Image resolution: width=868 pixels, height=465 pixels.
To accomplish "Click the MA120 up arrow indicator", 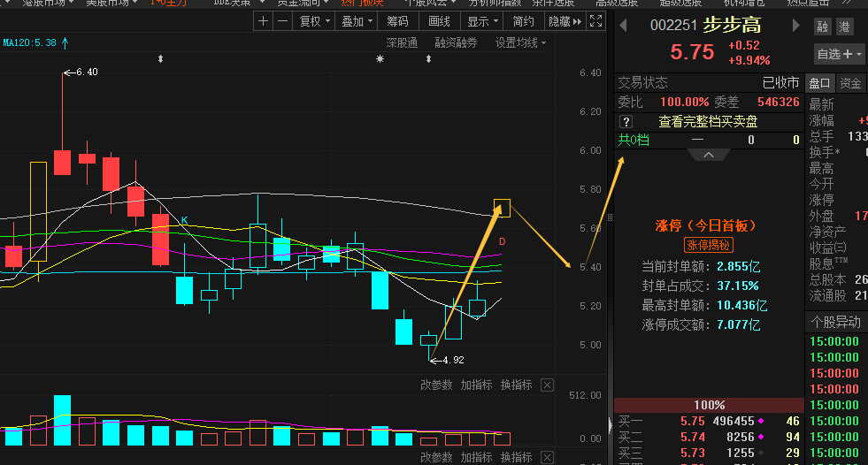I will click(65, 42).
